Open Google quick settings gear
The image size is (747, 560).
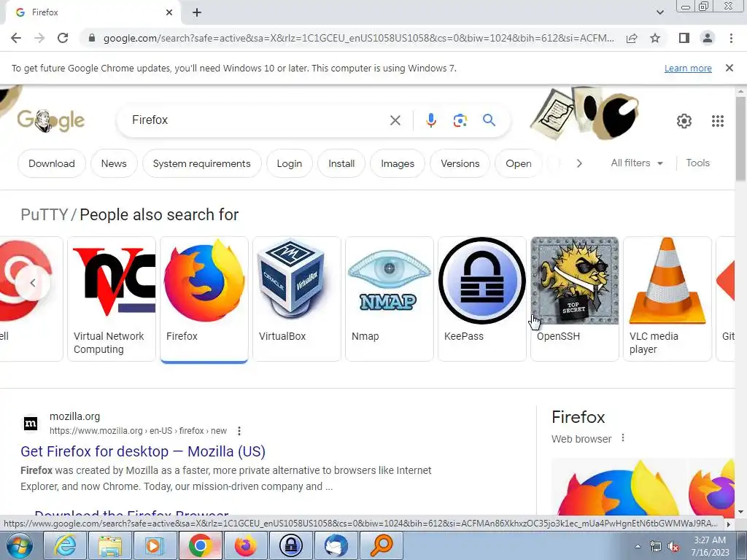684,121
